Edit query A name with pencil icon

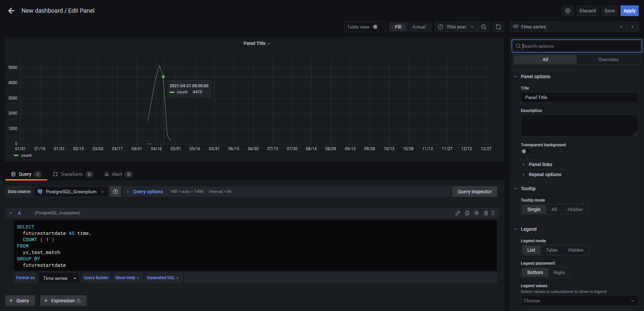click(x=458, y=213)
